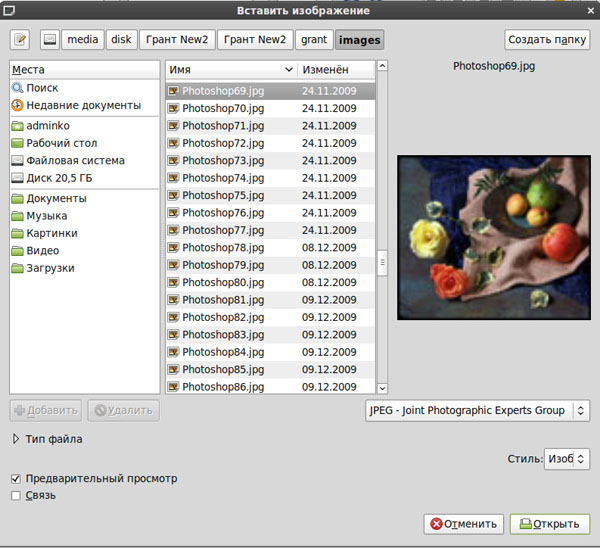Sort files by Изменён column
The image size is (600, 548).
336,70
